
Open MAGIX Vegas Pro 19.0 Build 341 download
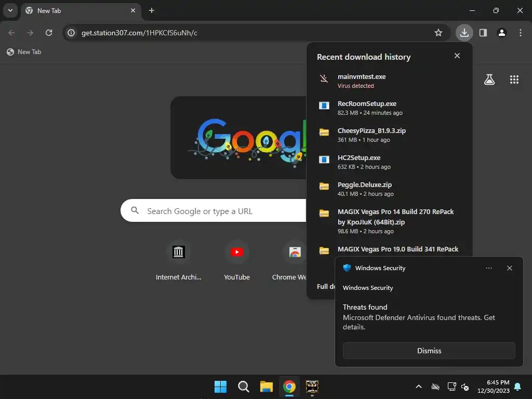click(389, 250)
